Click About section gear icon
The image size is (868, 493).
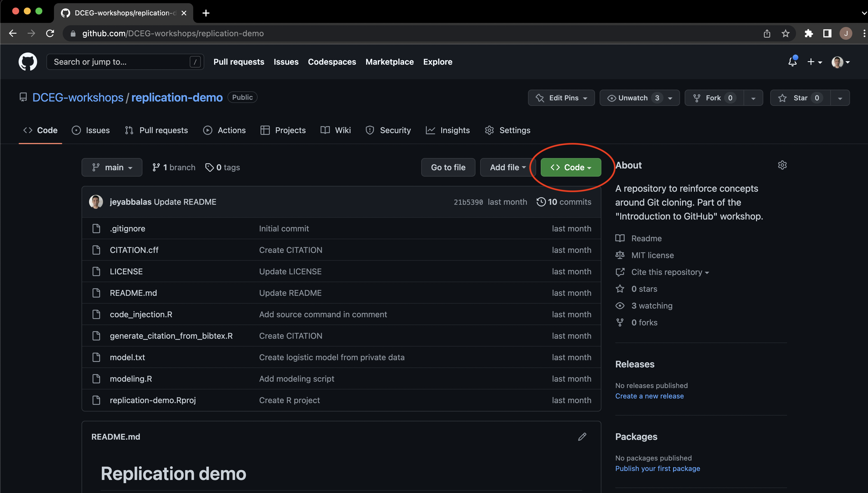pyautogui.click(x=782, y=165)
